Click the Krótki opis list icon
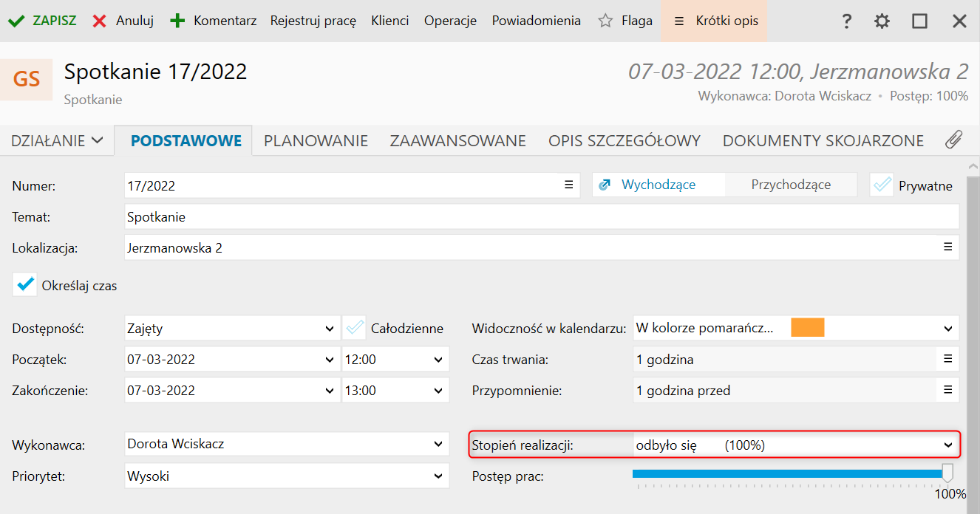Image resolution: width=980 pixels, height=514 pixels. 679,21
